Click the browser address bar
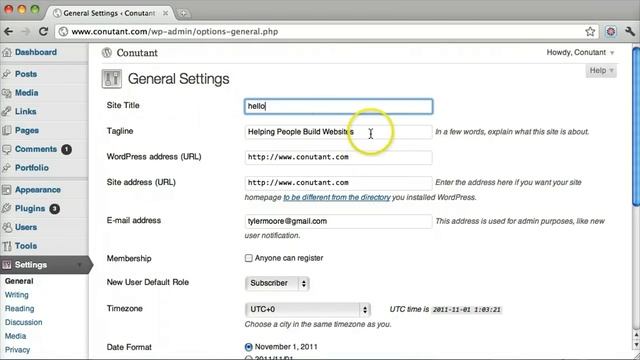 coord(327,31)
